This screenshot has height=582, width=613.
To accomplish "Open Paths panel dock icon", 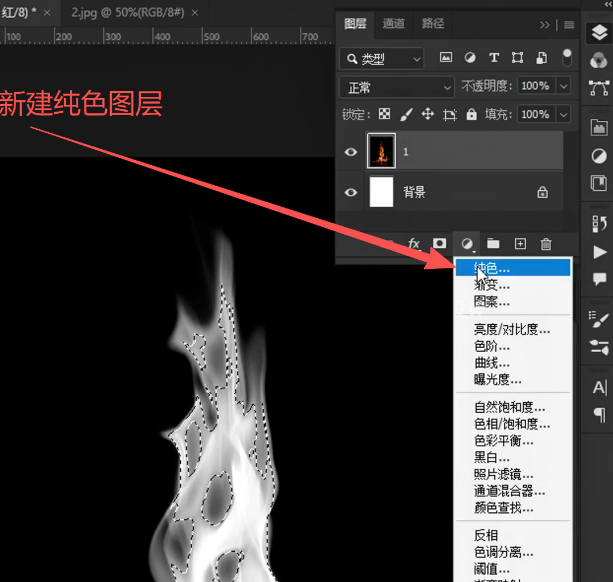I will click(x=599, y=88).
